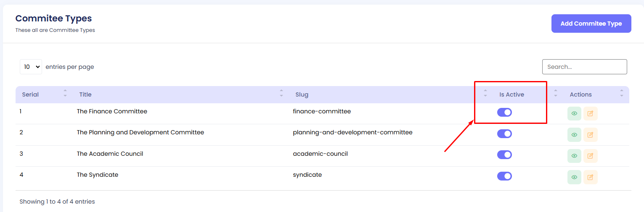Open the entries per page dropdown
The width and height of the screenshot is (644, 212).
31,67
